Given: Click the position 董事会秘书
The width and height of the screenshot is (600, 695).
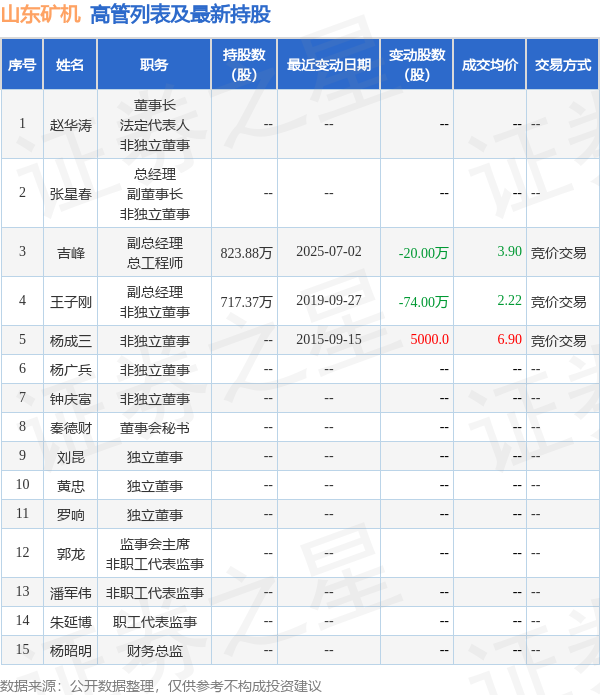Looking at the screenshot, I should pyautogui.click(x=155, y=428).
